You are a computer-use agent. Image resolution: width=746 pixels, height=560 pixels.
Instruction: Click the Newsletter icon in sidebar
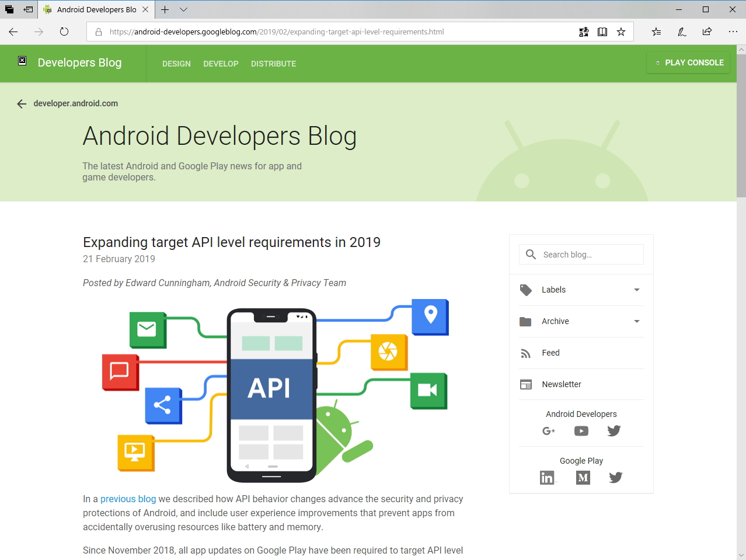(x=526, y=384)
